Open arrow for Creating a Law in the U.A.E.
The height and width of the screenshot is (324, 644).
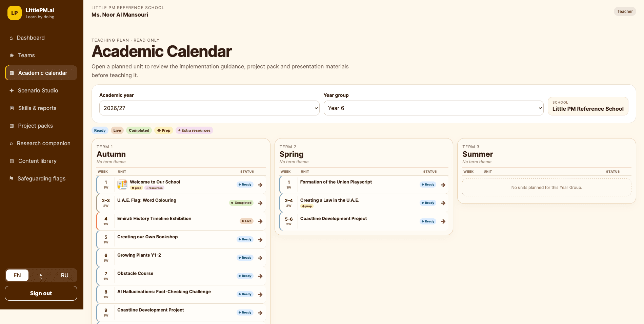(x=443, y=203)
